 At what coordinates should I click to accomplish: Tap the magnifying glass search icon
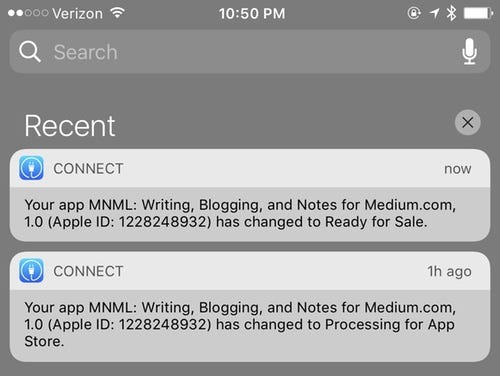coord(30,52)
